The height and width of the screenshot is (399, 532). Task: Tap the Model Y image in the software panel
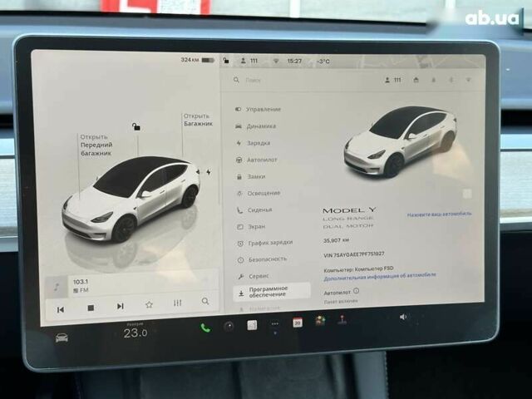400,141
